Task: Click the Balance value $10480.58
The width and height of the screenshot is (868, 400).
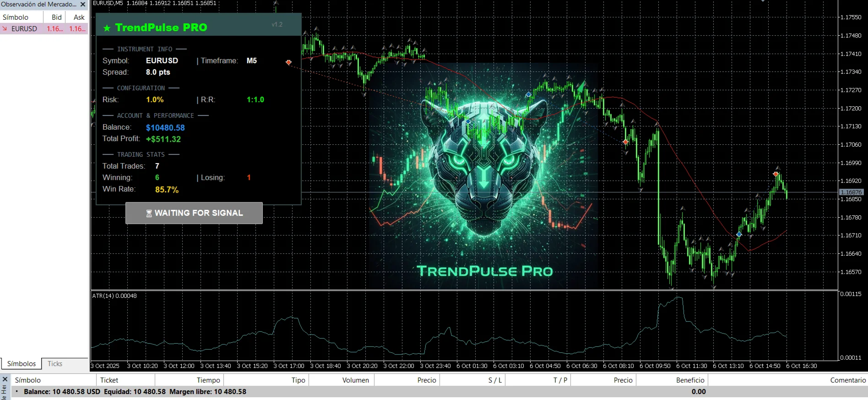Action: [165, 128]
